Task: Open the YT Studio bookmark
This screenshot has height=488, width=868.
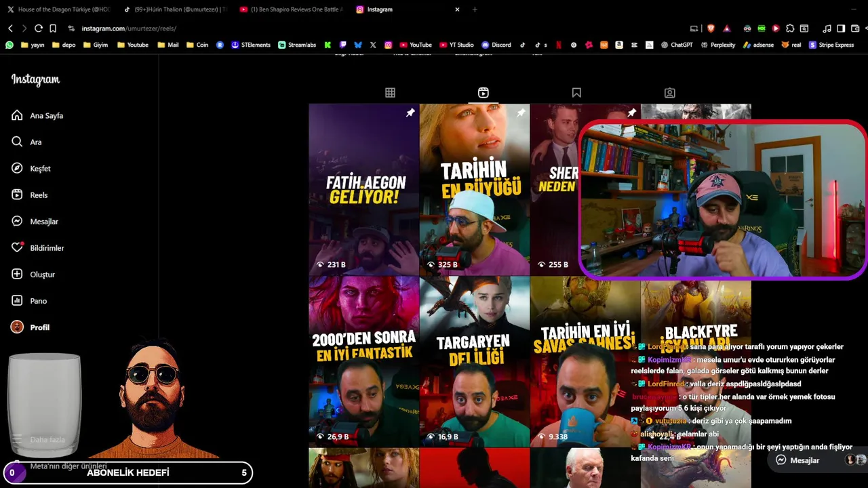Action: [x=456, y=45]
